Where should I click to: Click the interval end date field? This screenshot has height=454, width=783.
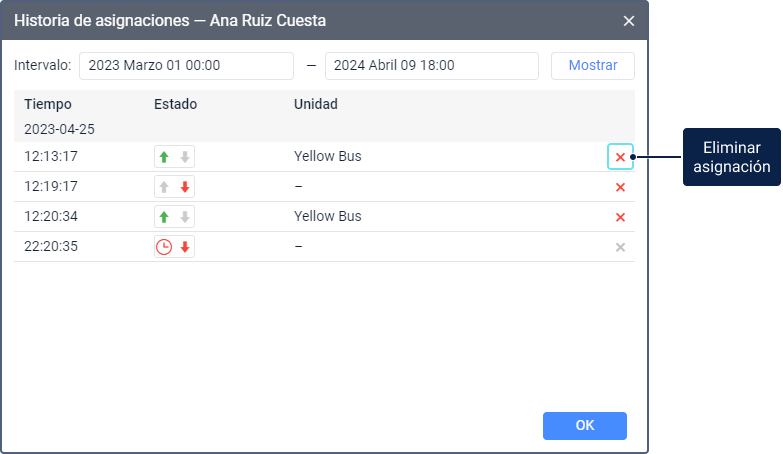[432, 66]
